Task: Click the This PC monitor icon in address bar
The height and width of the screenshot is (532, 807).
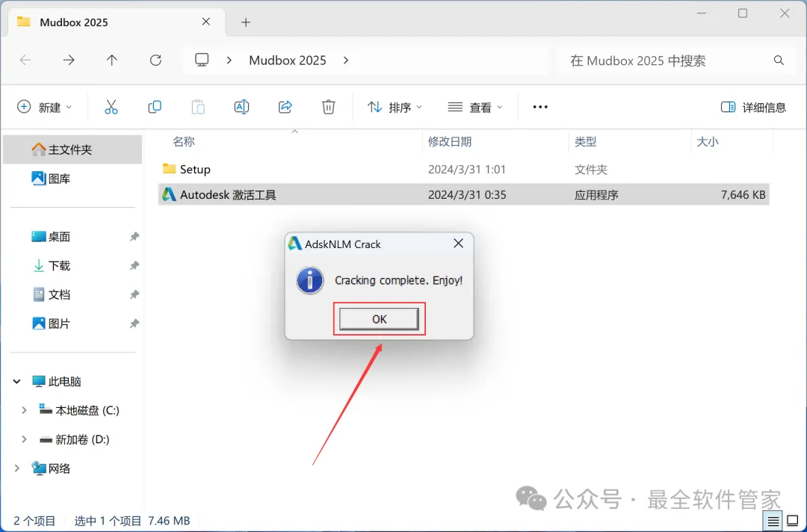Action: point(202,61)
